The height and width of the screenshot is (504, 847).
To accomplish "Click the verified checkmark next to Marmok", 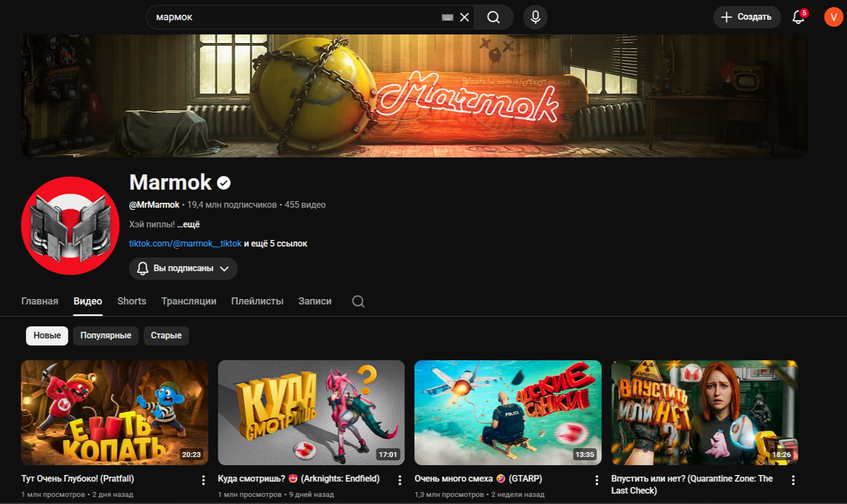I will [224, 183].
